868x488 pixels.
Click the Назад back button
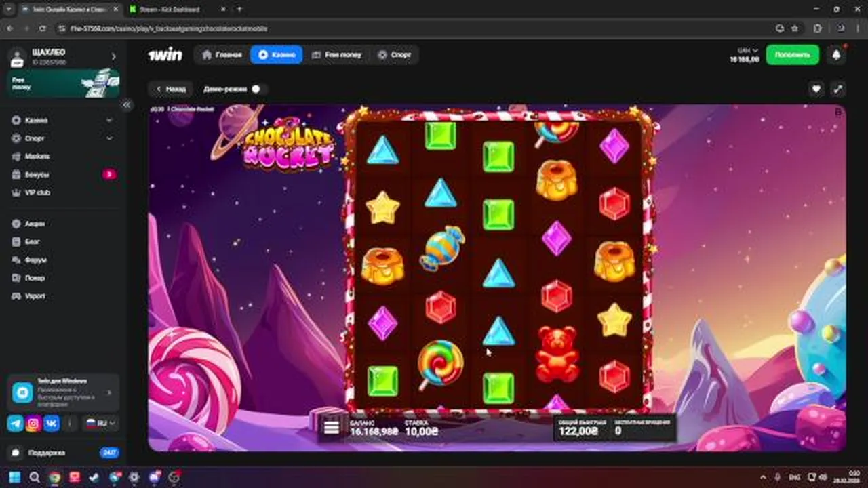pyautogui.click(x=170, y=89)
